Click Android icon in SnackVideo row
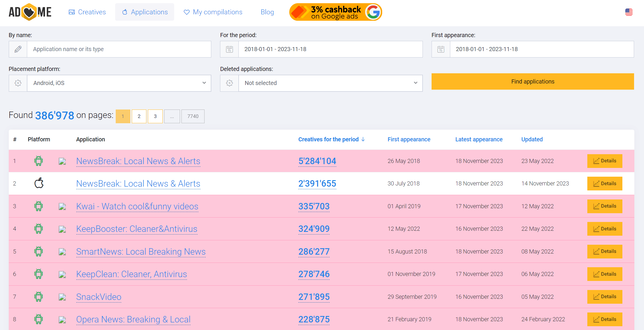The width and height of the screenshot is (644, 330). pos(39,297)
